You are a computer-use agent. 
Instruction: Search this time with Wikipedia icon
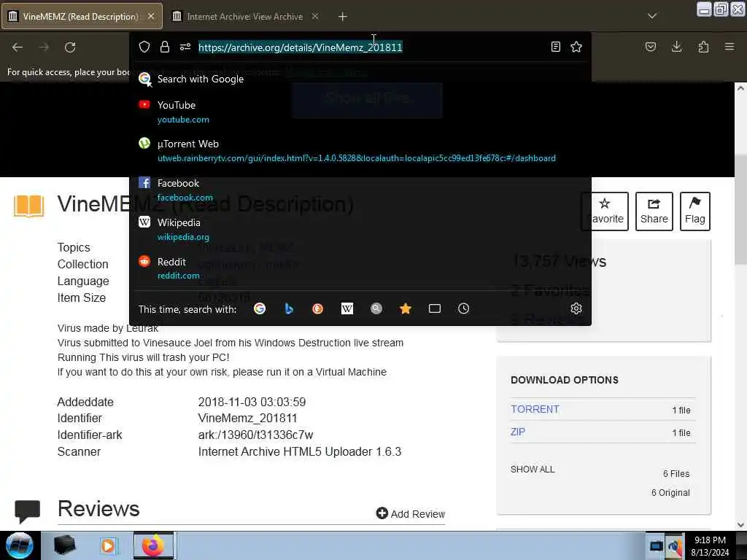tap(347, 308)
